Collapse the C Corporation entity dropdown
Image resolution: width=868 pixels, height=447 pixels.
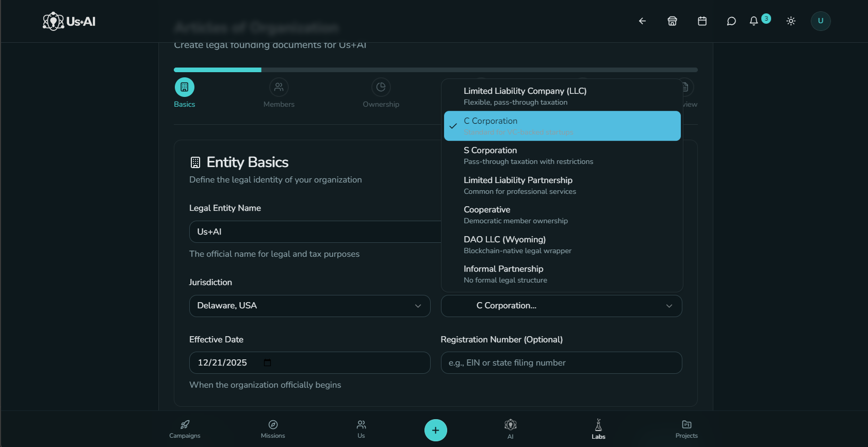coord(561,306)
